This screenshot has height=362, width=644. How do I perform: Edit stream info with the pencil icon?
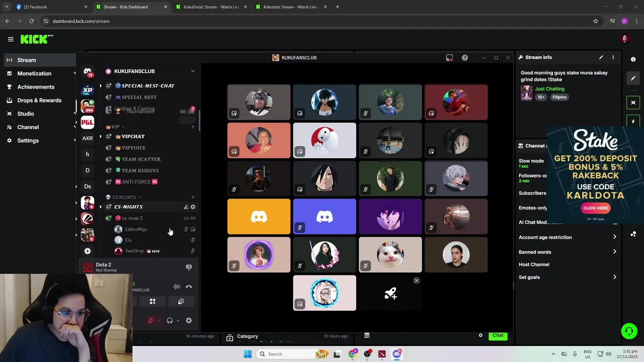click(601, 57)
